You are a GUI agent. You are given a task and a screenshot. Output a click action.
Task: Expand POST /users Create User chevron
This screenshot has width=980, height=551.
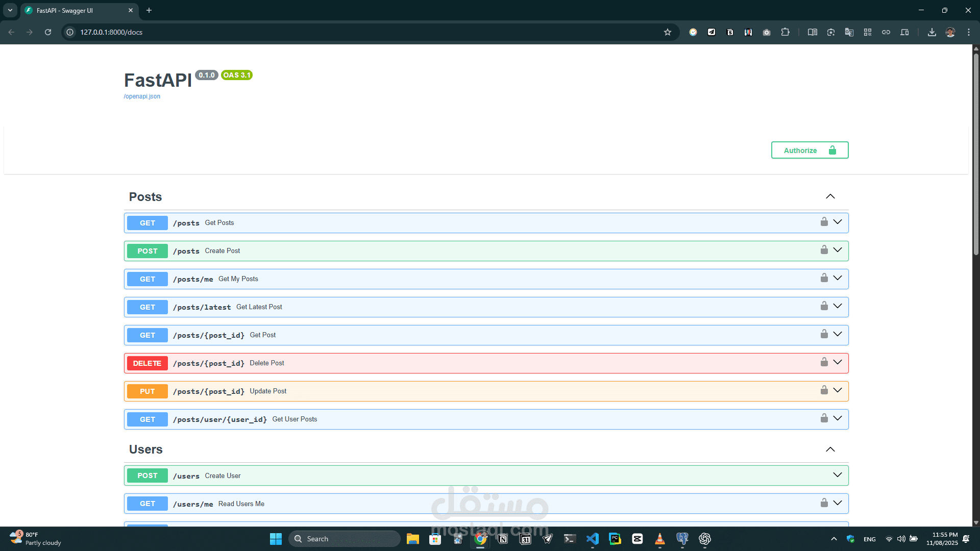(838, 475)
